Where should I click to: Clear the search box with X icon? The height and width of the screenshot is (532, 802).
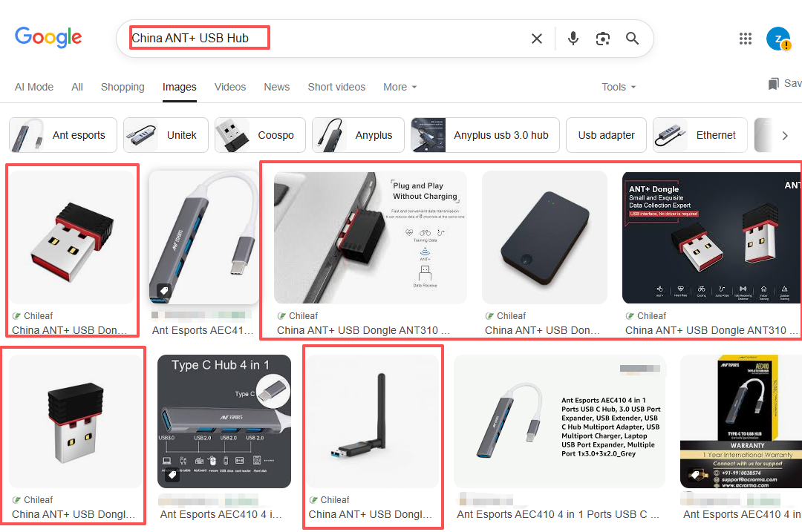[x=536, y=39]
